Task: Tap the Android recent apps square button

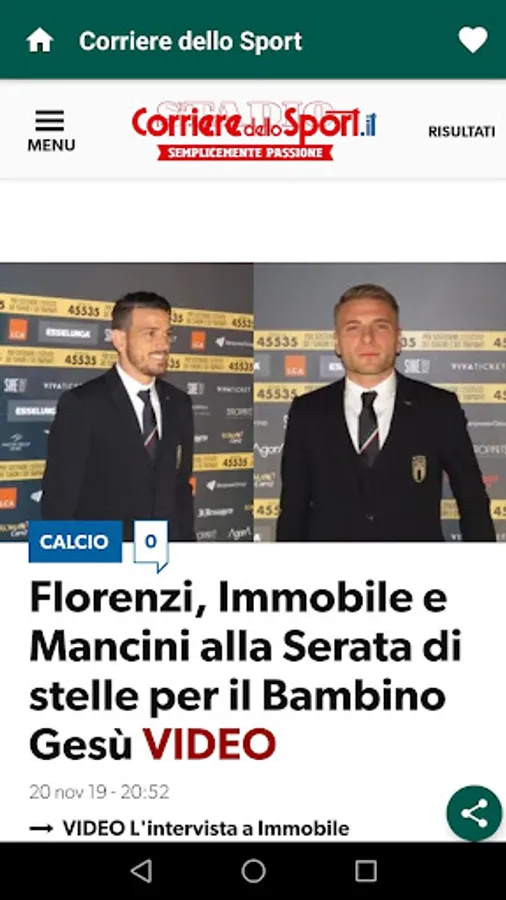Action: (366, 871)
